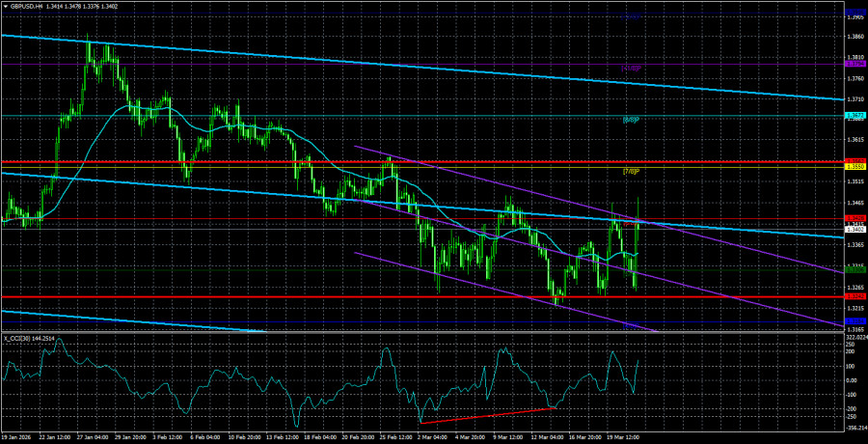This screenshot has height=444, width=868.
Task: Select the cyan 1.3672 price tag
Action: (854, 116)
